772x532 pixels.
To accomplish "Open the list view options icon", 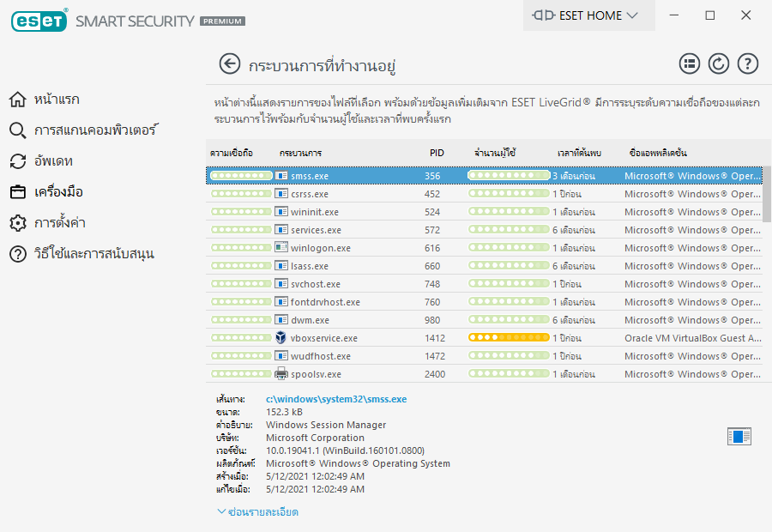I will pyautogui.click(x=690, y=64).
